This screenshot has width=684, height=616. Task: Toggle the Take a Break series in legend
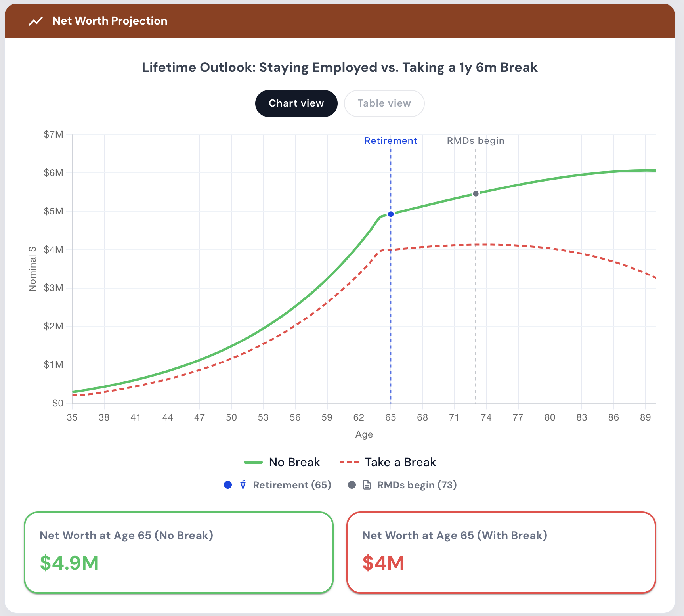pos(388,462)
